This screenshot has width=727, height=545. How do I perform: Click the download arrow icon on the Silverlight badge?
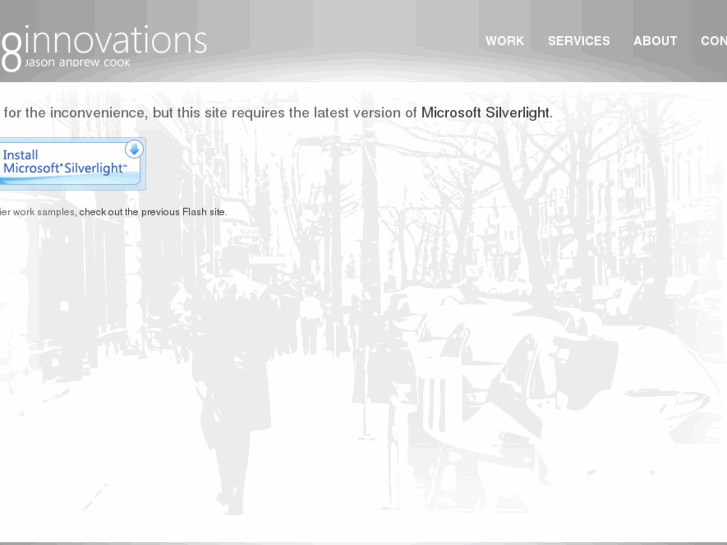pyautogui.click(x=134, y=149)
